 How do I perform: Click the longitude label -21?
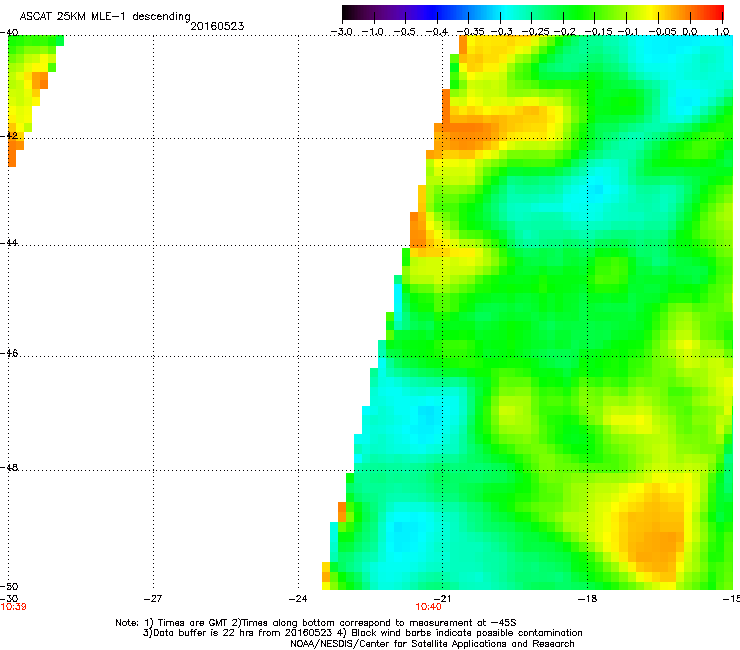point(442,599)
